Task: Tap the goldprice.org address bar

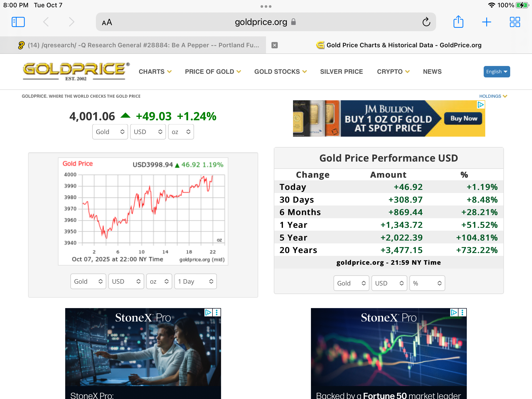Action: [261, 22]
